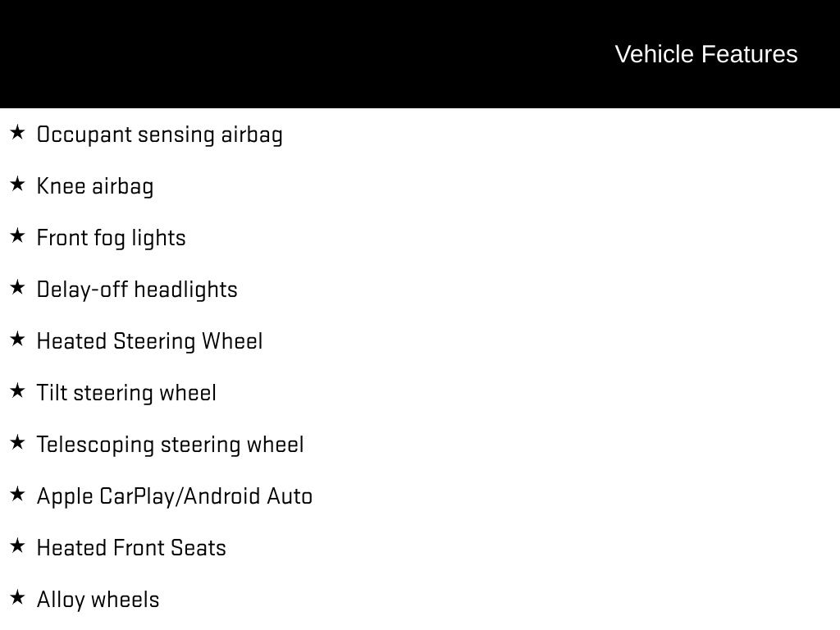Select the star bullet next to Alloy wheels

click(x=17, y=597)
